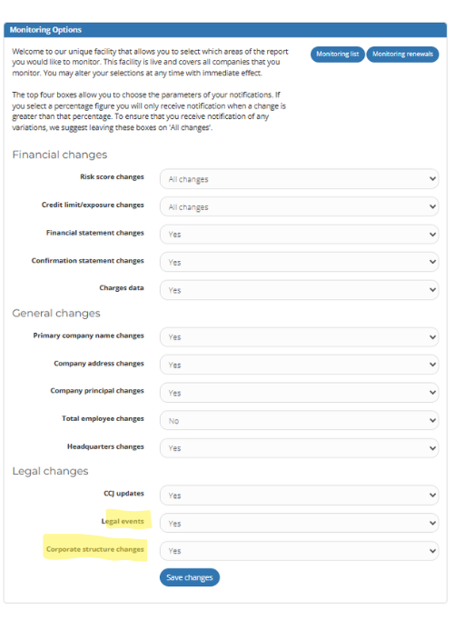Select the Headquarters changes dropdown

tap(299, 448)
